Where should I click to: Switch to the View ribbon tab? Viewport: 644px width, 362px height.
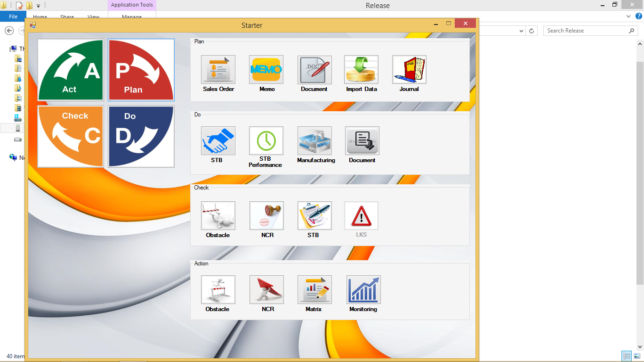coord(93,17)
